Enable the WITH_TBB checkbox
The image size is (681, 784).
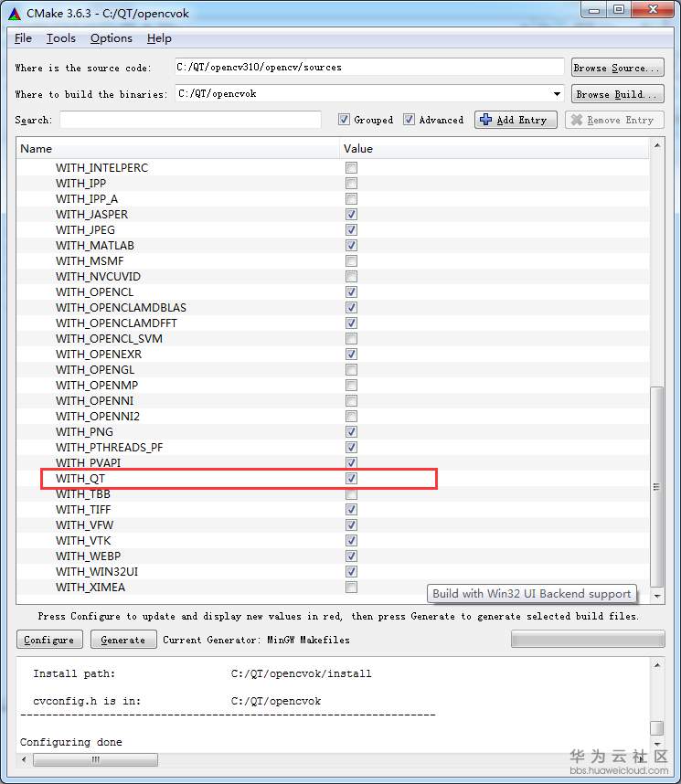(351, 494)
